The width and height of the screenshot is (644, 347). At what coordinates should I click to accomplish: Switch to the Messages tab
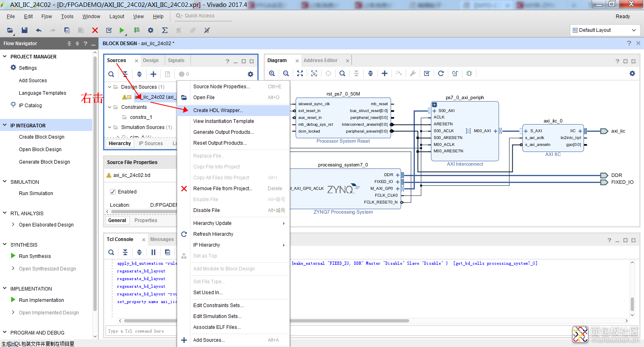[162, 239]
